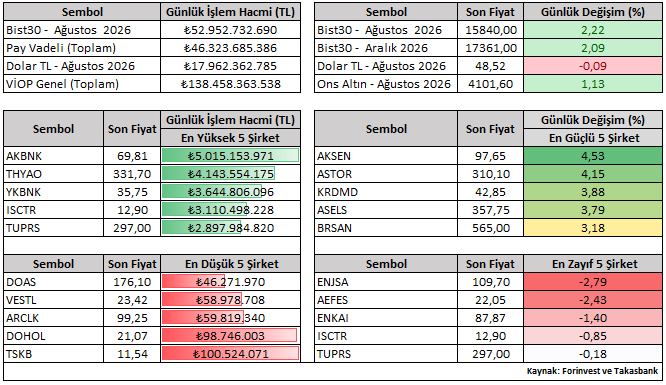666x385 pixels.
Task: Click the Ons Altın last price 4101,60
Action: click(x=491, y=84)
